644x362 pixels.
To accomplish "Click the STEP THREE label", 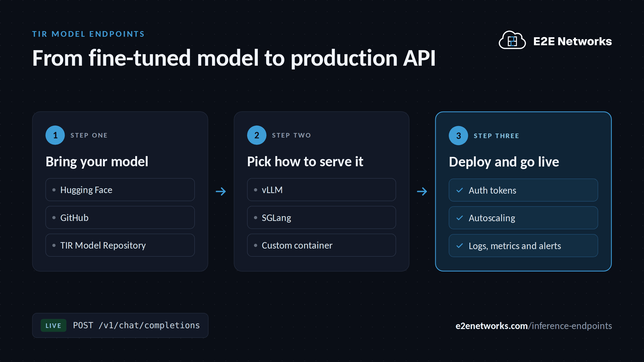I will 496,136.
